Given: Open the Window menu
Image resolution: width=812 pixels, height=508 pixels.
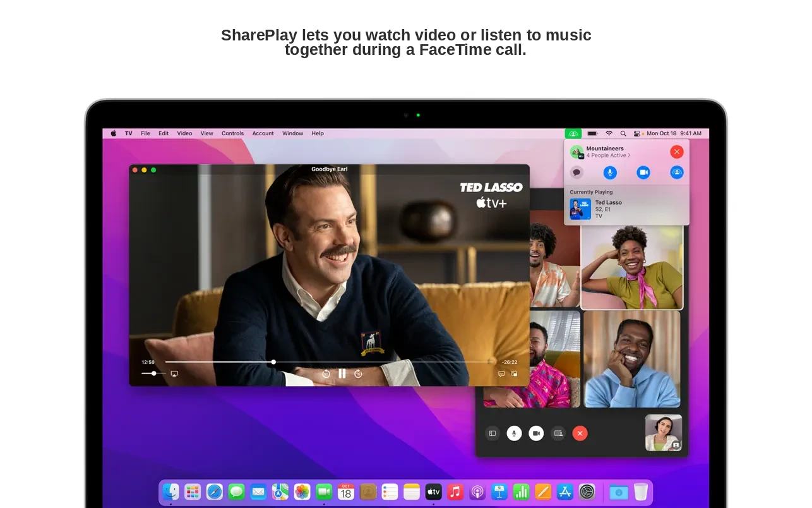Looking at the screenshot, I should 292,133.
